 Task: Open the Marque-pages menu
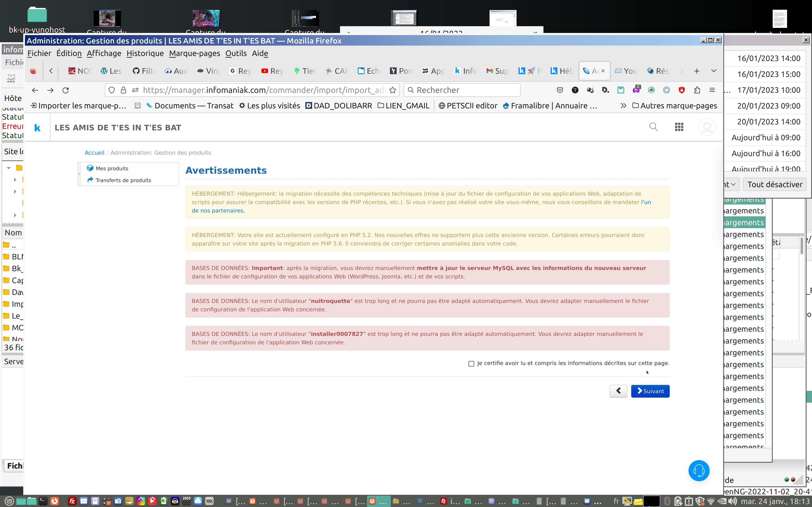194,53
